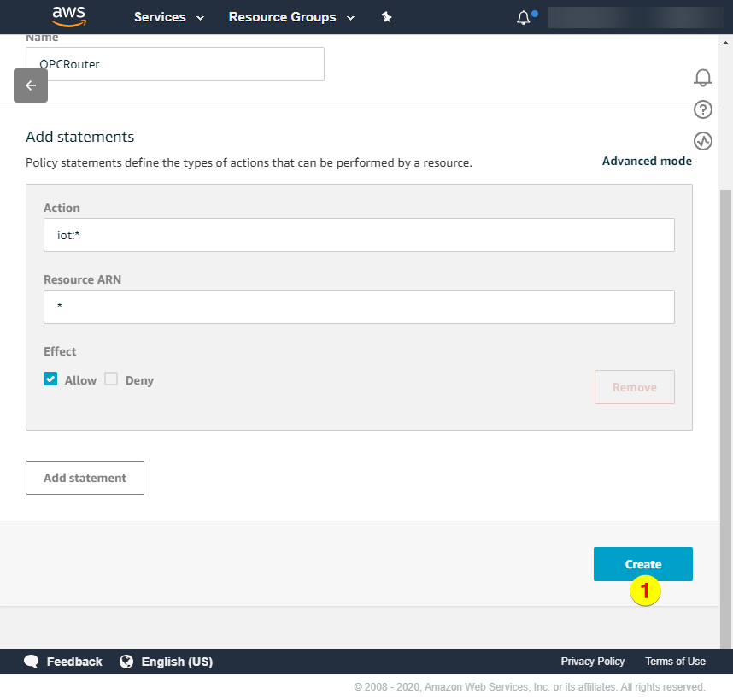The width and height of the screenshot is (733, 700).
Task: Uncheck the Allow effect checkbox
Action: (x=50, y=379)
